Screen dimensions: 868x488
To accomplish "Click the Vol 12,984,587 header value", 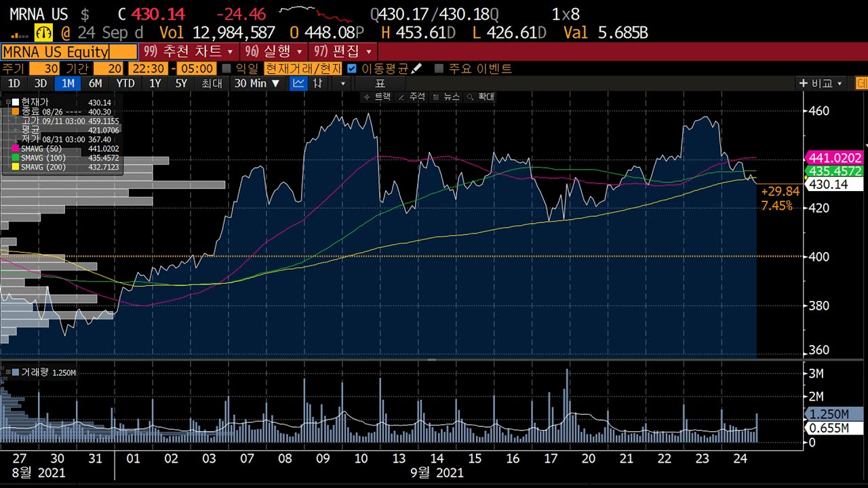I will [x=217, y=33].
